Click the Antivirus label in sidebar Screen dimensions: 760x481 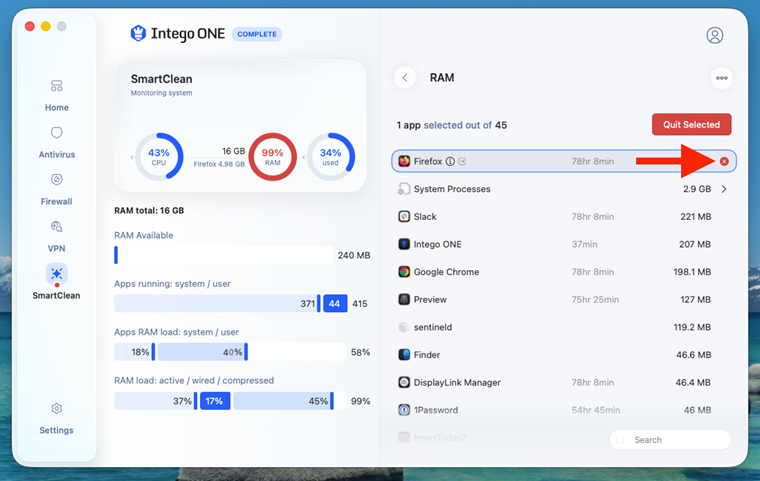click(57, 155)
